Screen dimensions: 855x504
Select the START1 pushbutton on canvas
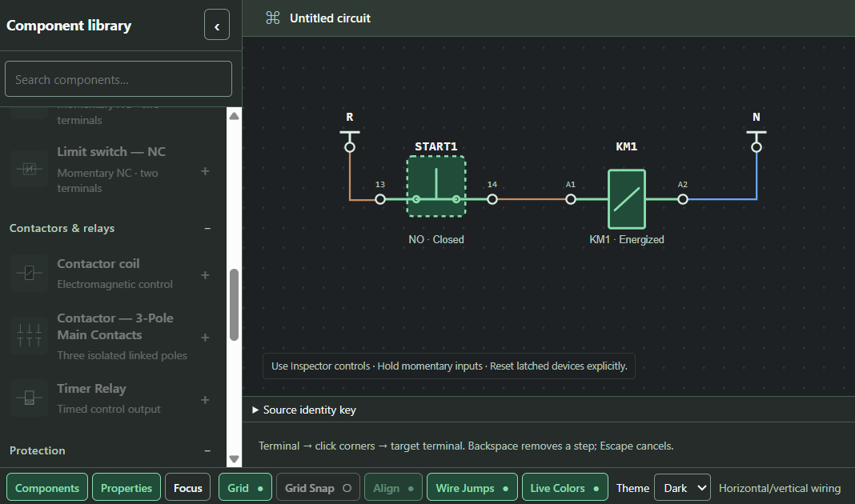(436, 186)
